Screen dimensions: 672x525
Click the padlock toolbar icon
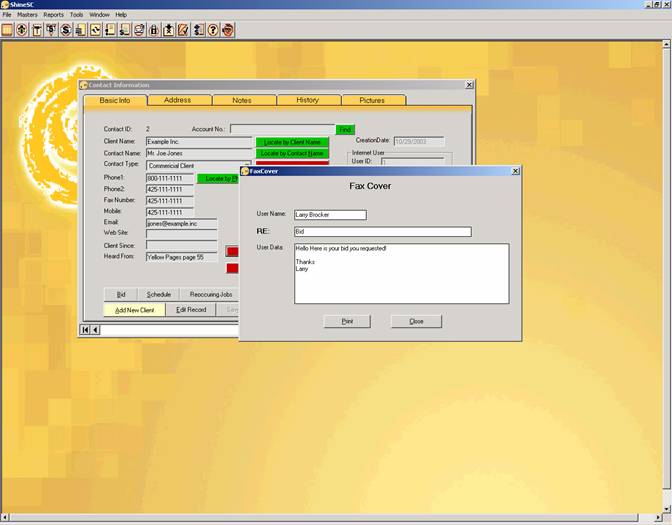coord(154,30)
